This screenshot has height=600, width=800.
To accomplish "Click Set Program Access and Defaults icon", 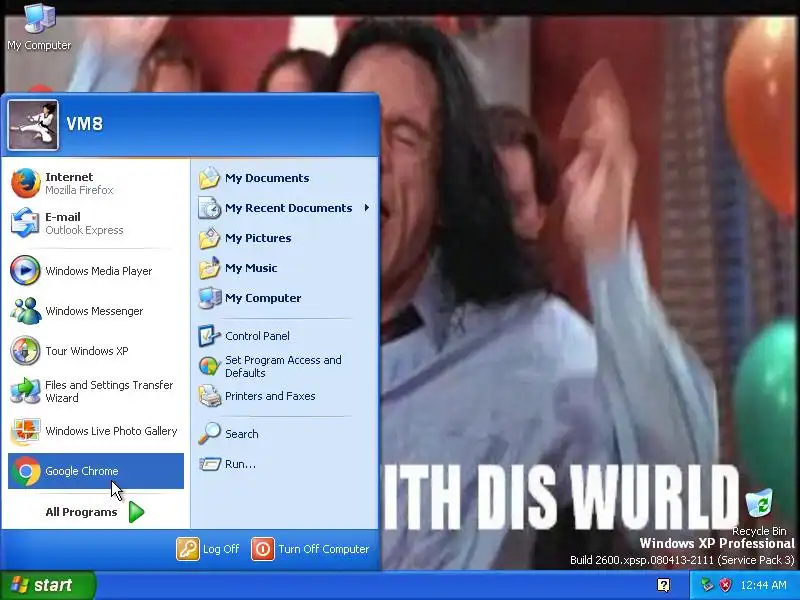I will pos(209,366).
